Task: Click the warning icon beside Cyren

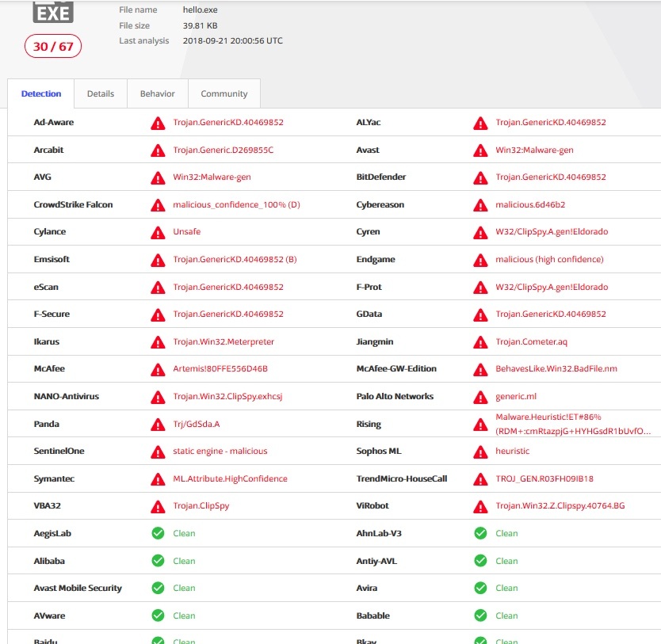Action: click(x=480, y=233)
